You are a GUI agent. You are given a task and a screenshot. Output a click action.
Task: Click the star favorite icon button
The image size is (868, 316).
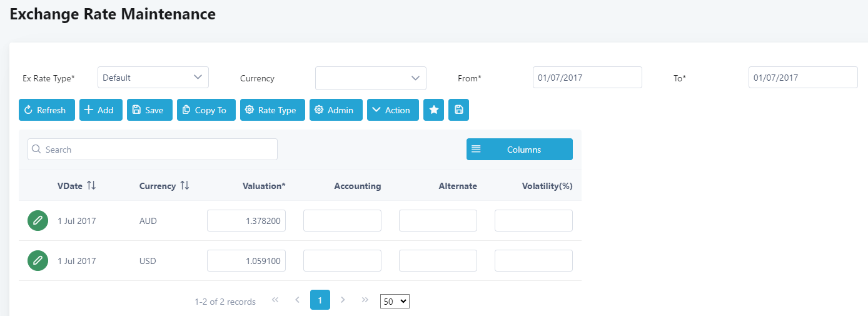433,110
